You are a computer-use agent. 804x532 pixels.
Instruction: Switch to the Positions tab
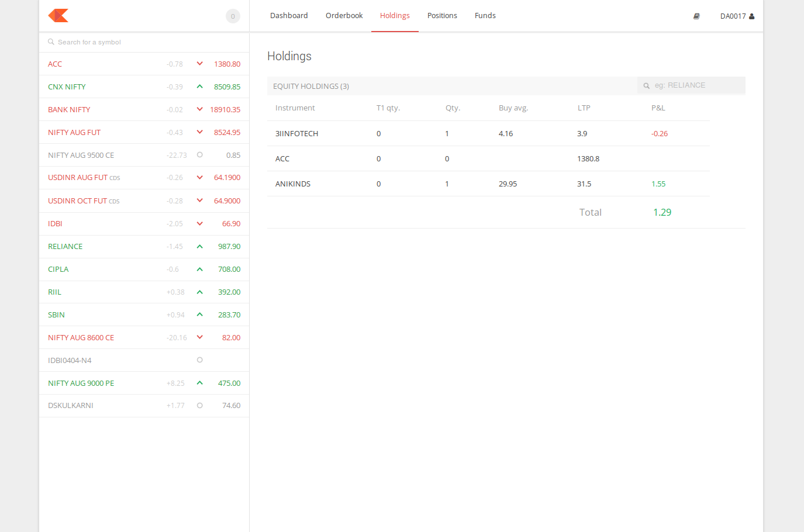pos(442,15)
